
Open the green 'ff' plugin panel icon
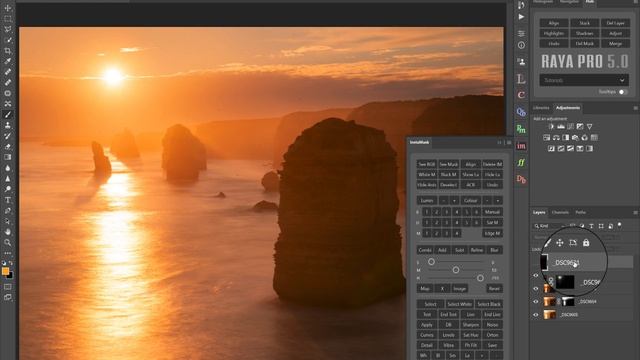click(x=521, y=162)
